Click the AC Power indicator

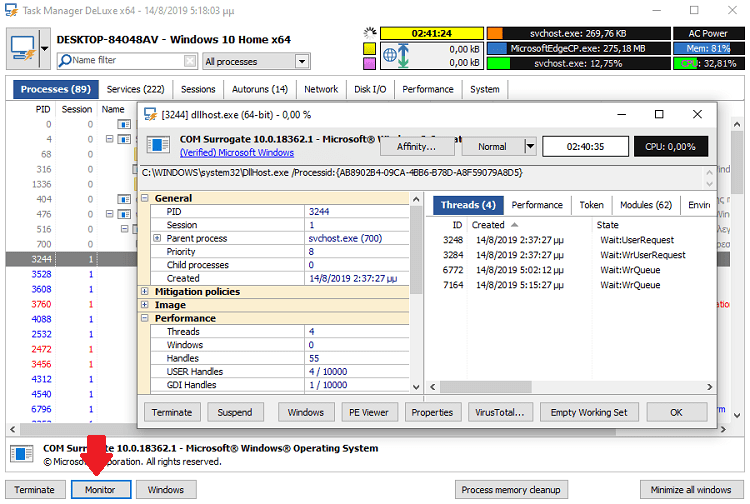click(708, 33)
